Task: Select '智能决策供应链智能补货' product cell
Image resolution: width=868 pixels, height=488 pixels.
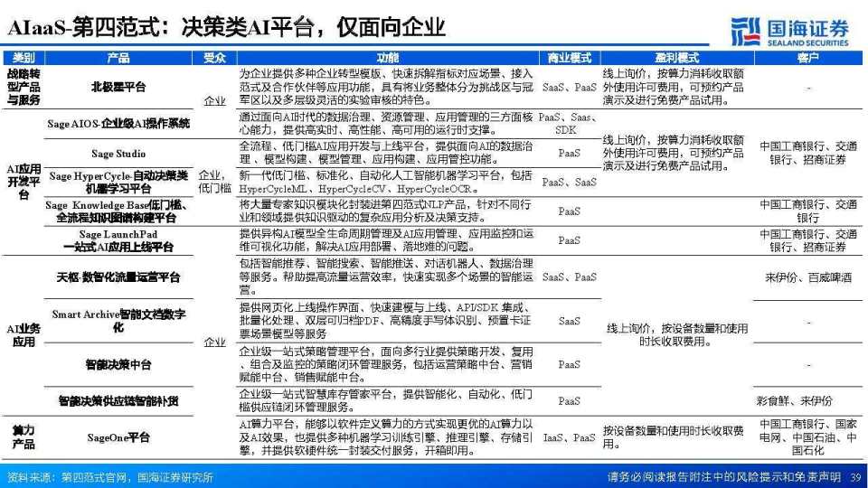Action: coord(118,401)
